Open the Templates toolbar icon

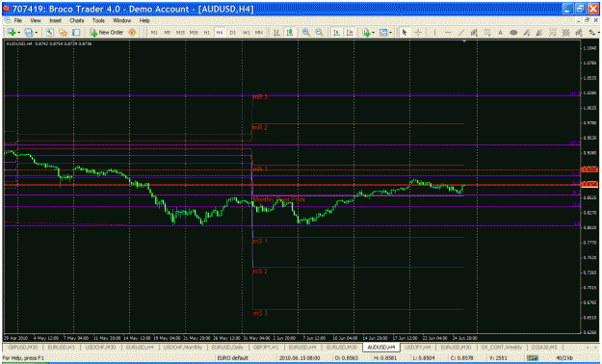point(383,33)
